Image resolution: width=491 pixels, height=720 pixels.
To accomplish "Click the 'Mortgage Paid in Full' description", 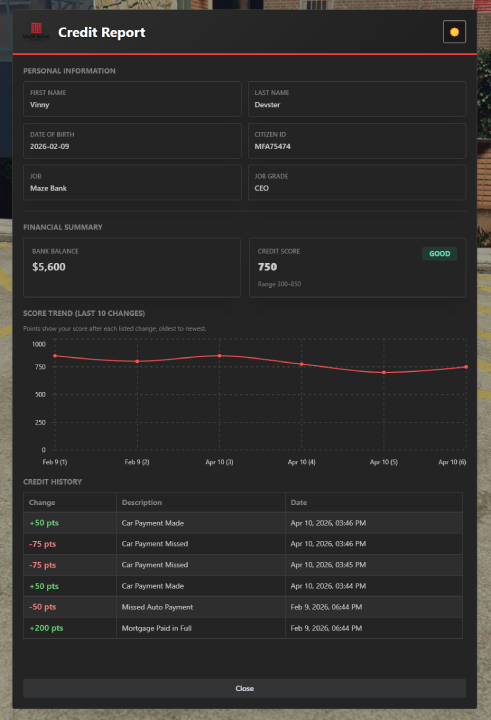I will (x=157, y=628).
